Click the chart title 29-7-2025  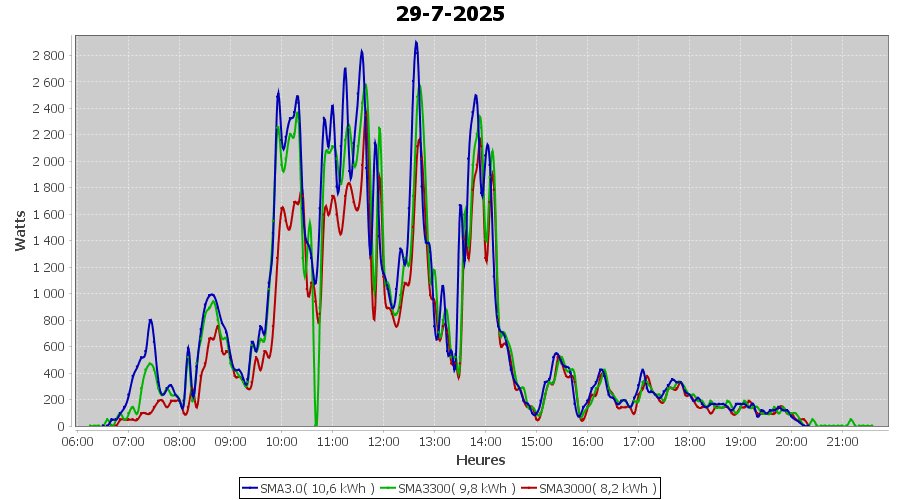click(450, 14)
